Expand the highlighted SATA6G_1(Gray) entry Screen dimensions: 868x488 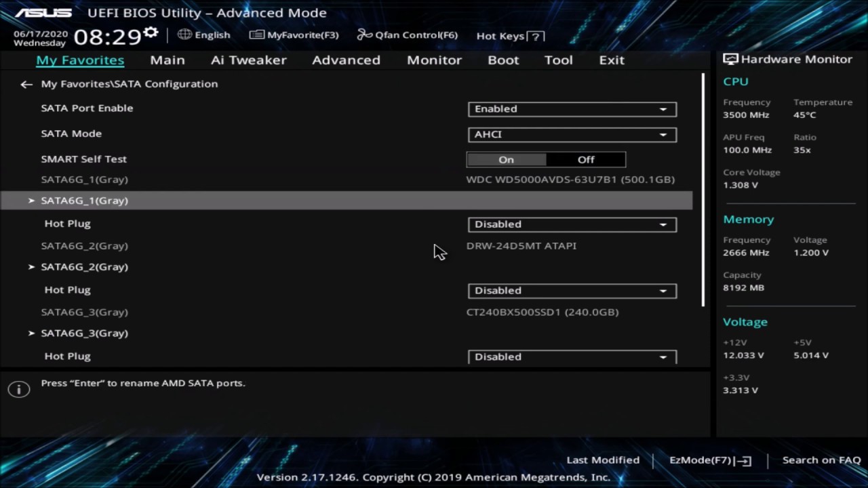[347, 201]
